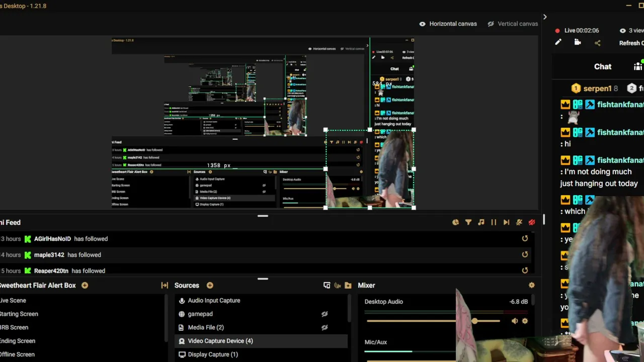Image resolution: width=644 pixels, height=362 pixels.
Task: Open the Chat tab
Action: tap(603, 66)
